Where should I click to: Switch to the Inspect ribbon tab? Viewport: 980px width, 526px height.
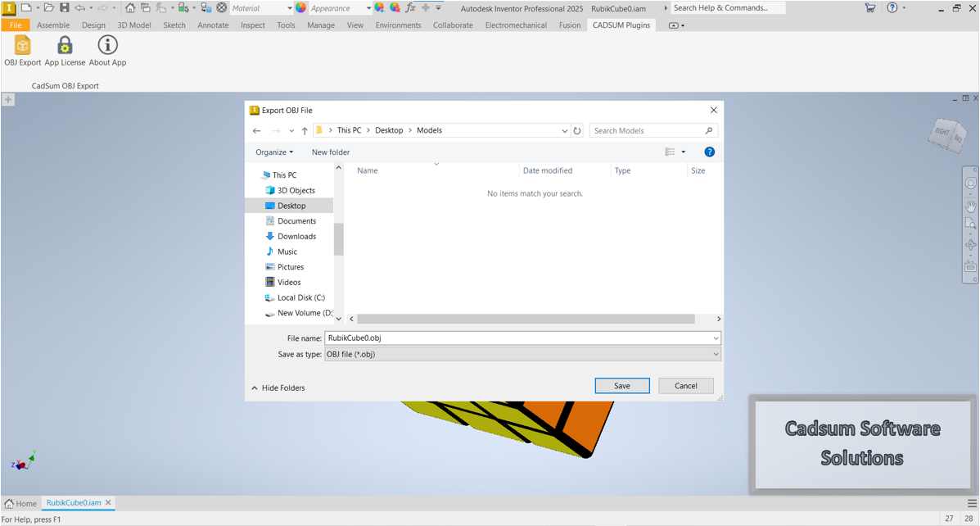pos(252,25)
